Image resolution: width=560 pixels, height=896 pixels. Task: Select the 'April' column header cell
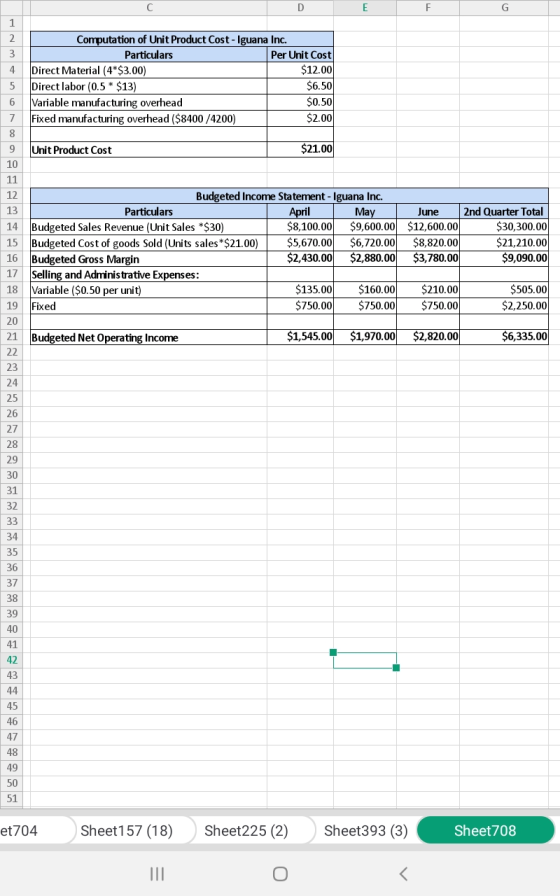(x=300, y=211)
